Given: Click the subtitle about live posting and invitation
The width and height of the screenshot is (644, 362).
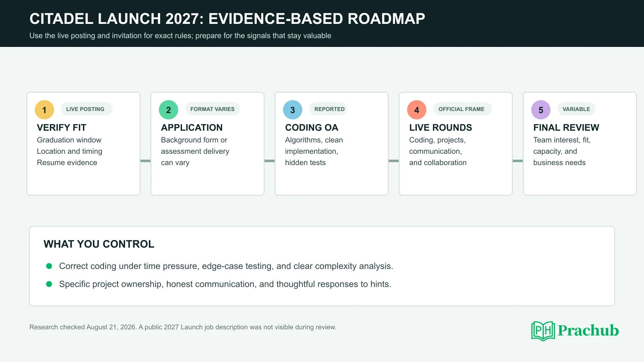Looking at the screenshot, I should (x=180, y=36).
